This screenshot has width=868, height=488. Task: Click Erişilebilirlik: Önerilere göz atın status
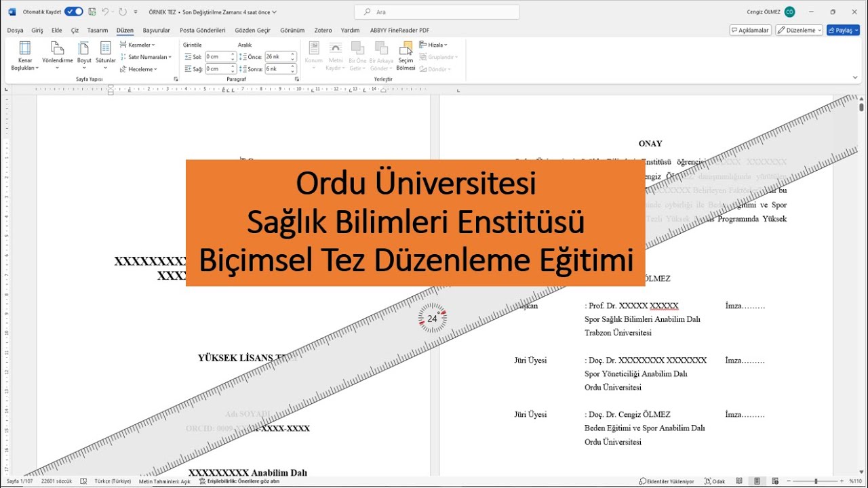239,481
